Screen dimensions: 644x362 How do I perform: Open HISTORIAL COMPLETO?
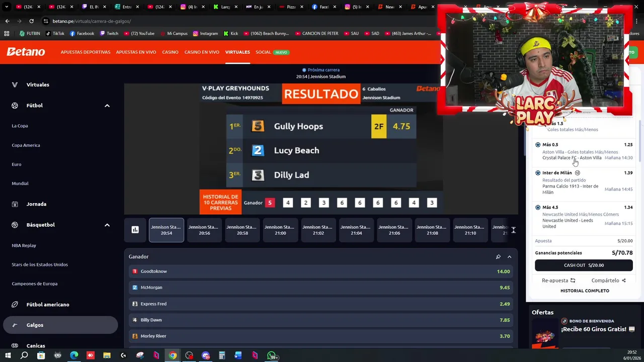pyautogui.click(x=585, y=291)
